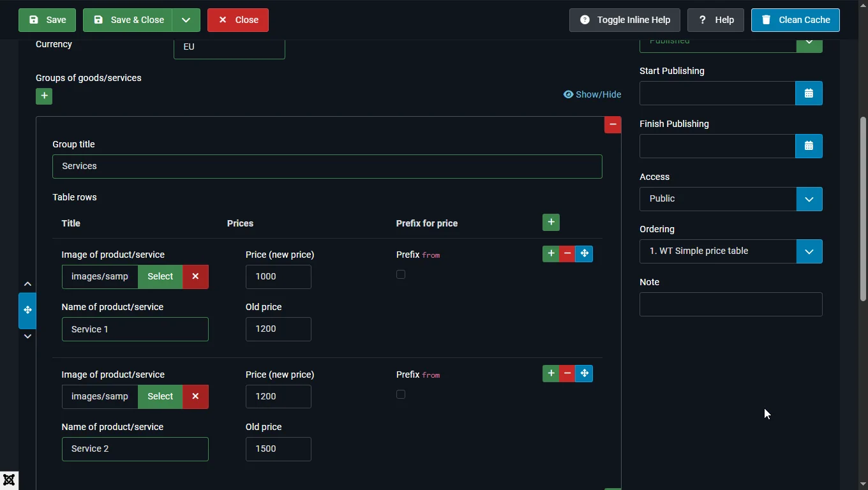Open the Start Publishing calendar picker
Viewport: 868px width, 490px height.
[809, 94]
